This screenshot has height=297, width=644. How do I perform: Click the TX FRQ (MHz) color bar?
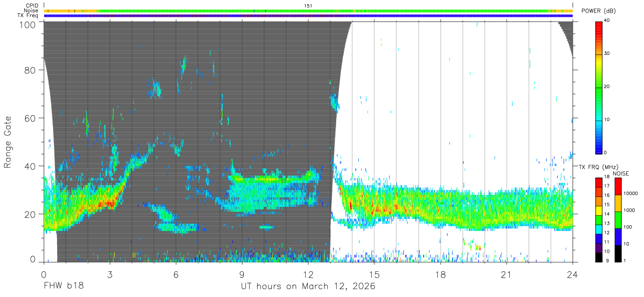[x=599, y=219]
